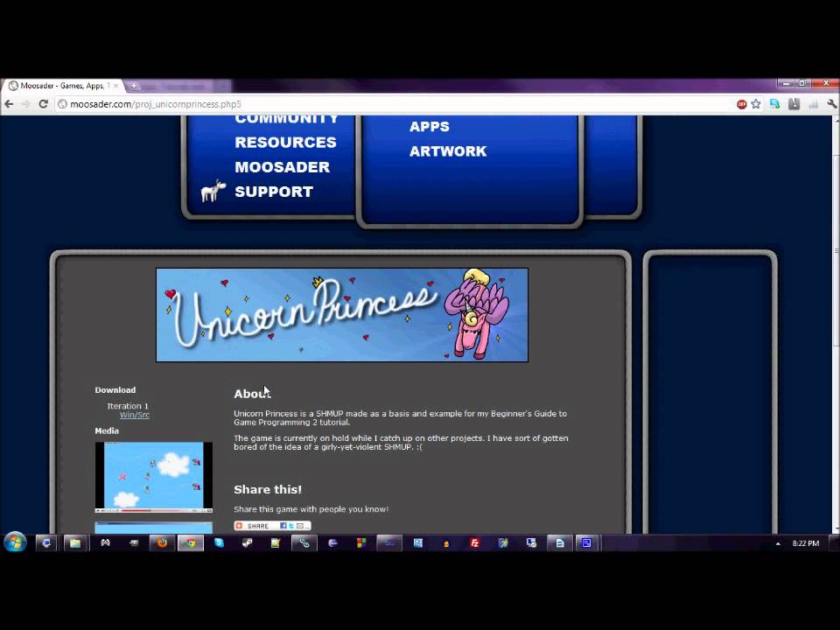Open the MOOSADER menu item
This screenshot has height=630, width=840.
tap(283, 167)
